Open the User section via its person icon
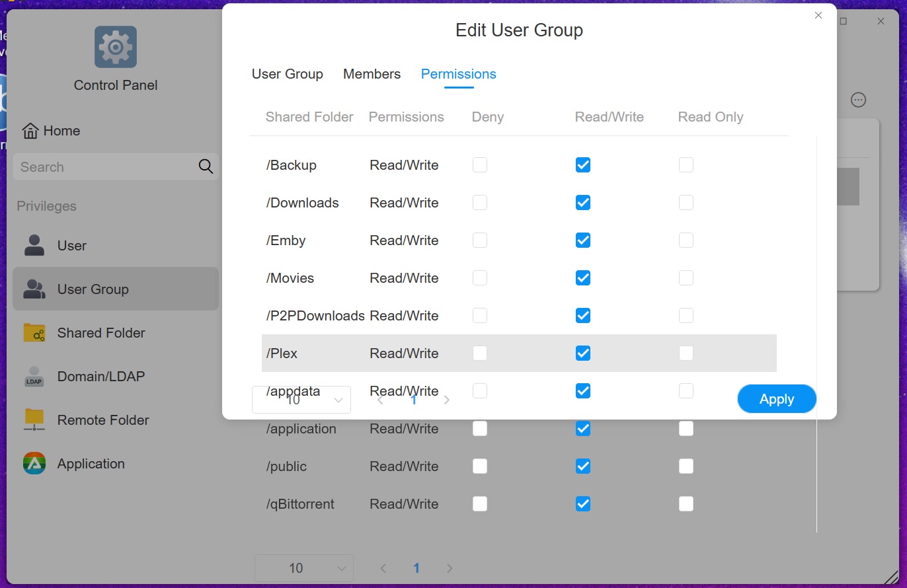 coord(34,246)
